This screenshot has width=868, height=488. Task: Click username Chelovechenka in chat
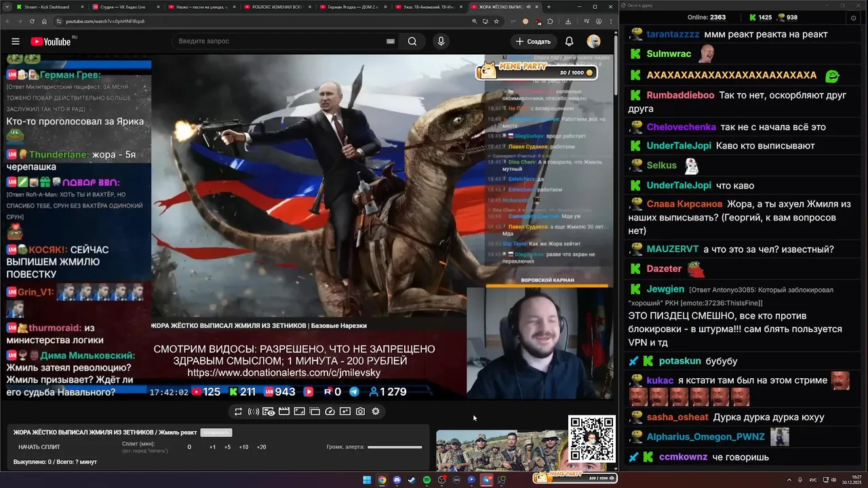681,127
